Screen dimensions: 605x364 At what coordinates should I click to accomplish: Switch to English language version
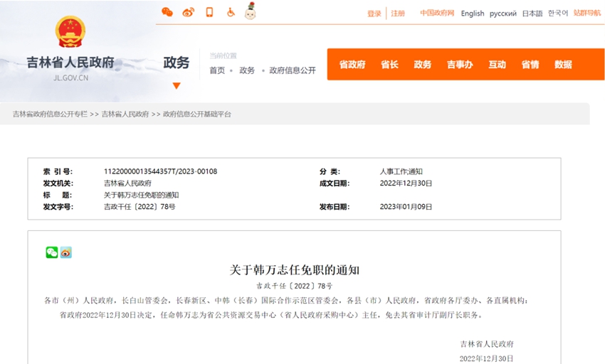pyautogui.click(x=472, y=14)
